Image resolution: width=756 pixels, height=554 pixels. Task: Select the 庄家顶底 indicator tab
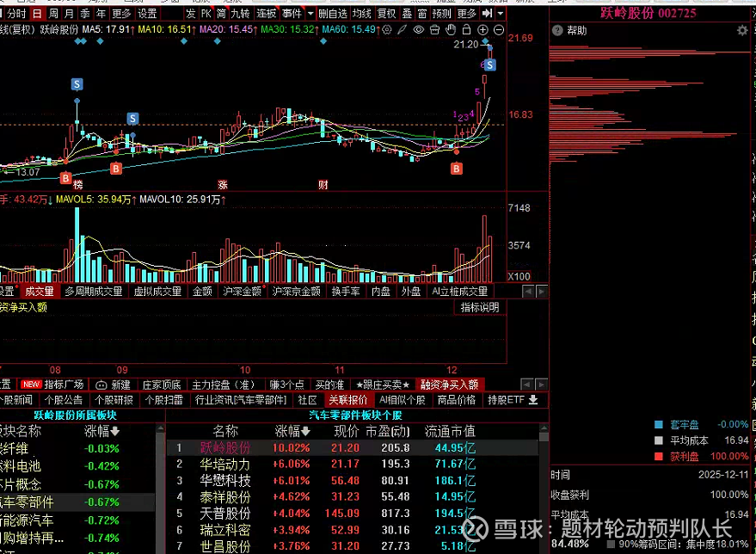pyautogui.click(x=162, y=385)
